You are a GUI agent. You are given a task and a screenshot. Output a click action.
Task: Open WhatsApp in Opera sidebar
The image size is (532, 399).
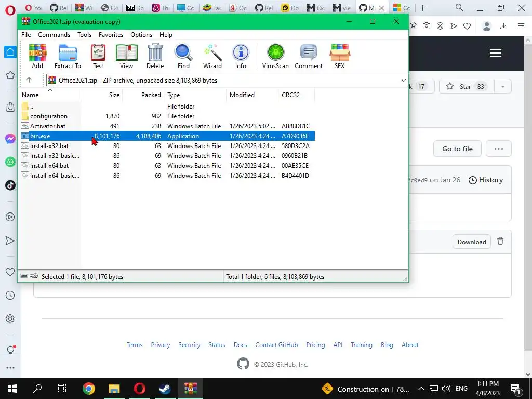click(x=10, y=162)
